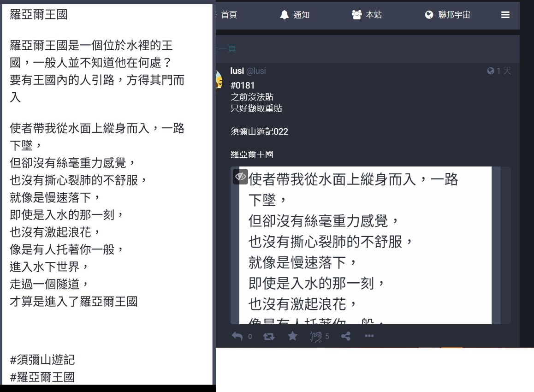Toggle the media visibility eye icon

point(240,177)
